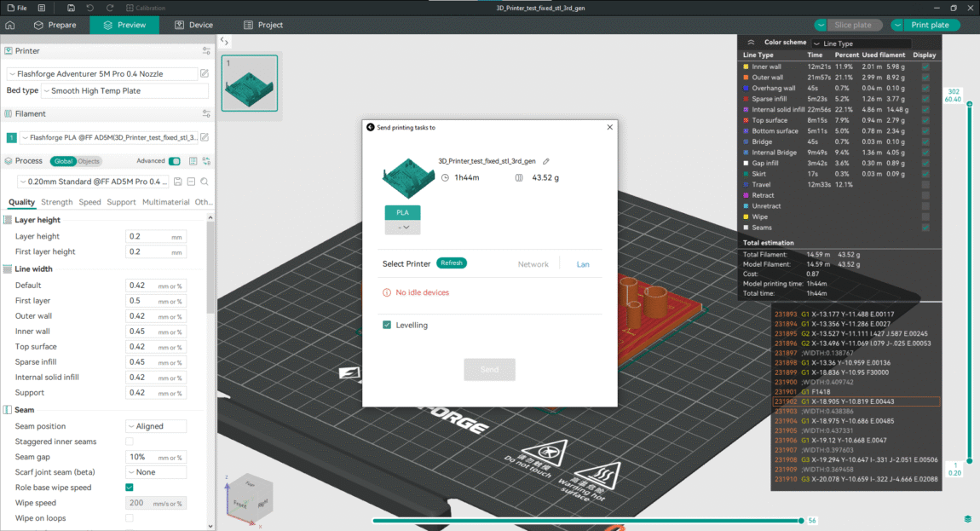The height and width of the screenshot is (531, 980).
Task: Click the Filament section spool icon
Action: coord(9,114)
